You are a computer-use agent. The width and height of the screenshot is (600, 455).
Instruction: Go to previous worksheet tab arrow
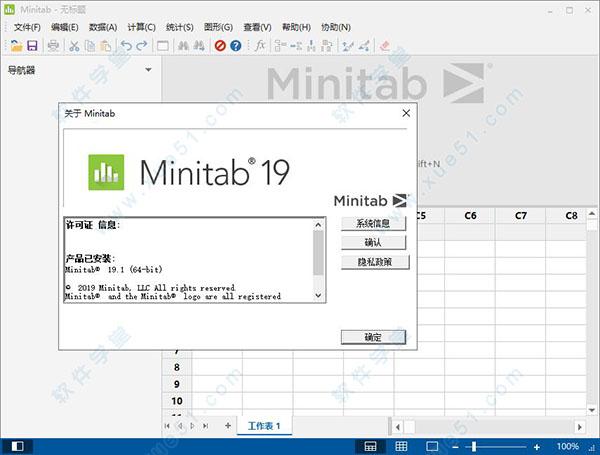pyautogui.click(x=180, y=426)
